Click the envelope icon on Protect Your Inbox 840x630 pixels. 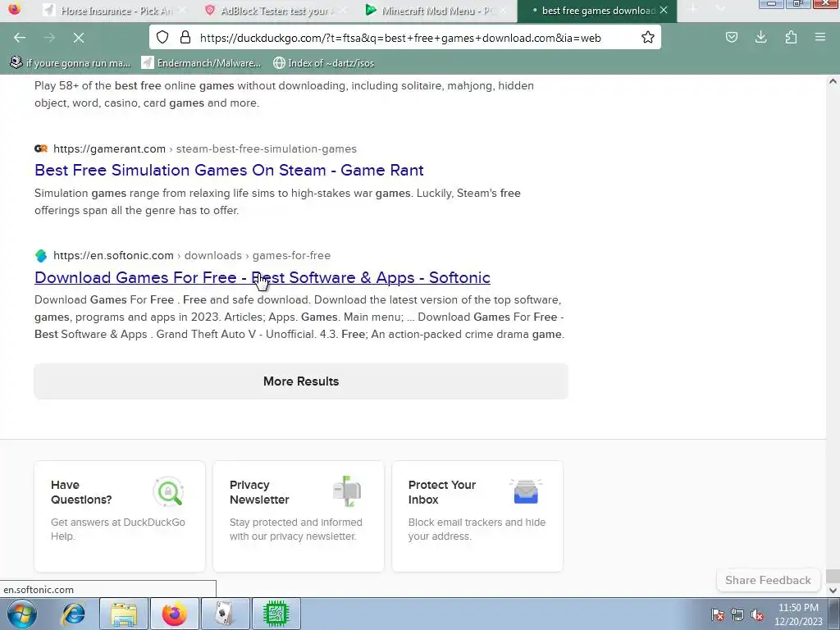coord(526,491)
